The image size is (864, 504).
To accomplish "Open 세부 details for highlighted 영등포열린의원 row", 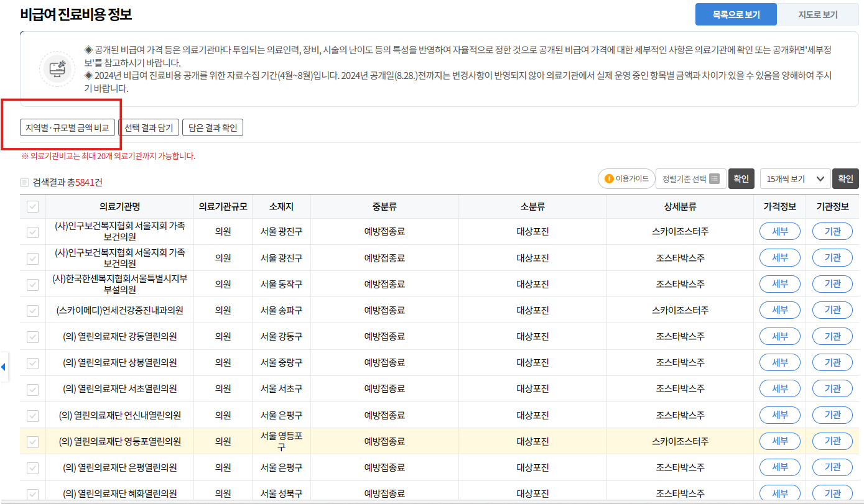I will click(x=779, y=441).
